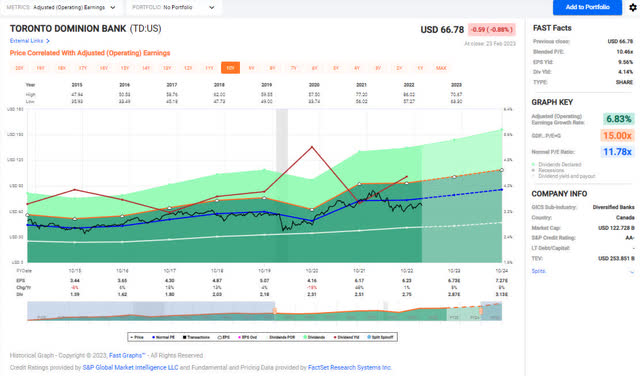This screenshot has width=640, height=376.
Task: Click the price change -0.59 badge
Action: [491, 30]
